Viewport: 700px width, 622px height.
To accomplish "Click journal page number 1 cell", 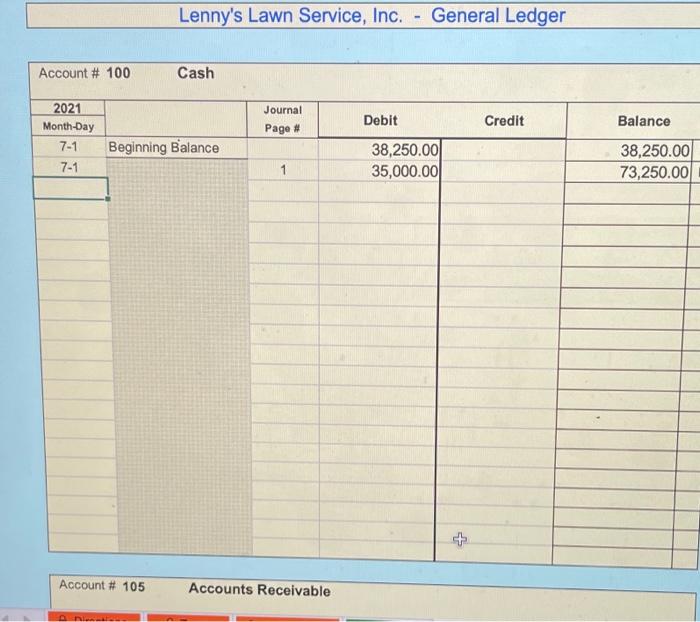I will click(x=283, y=170).
